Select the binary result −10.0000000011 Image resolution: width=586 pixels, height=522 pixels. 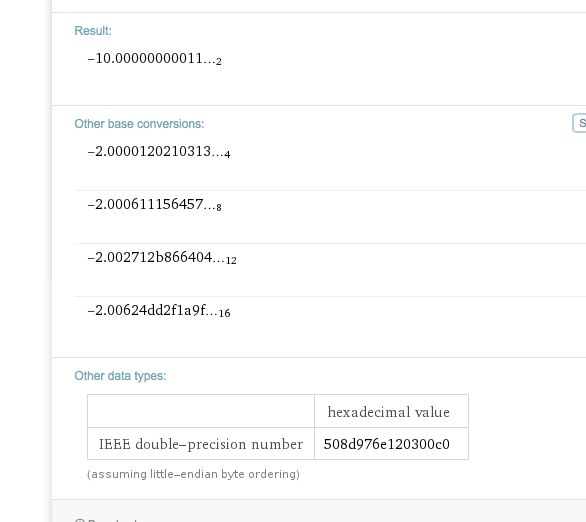[154, 59]
